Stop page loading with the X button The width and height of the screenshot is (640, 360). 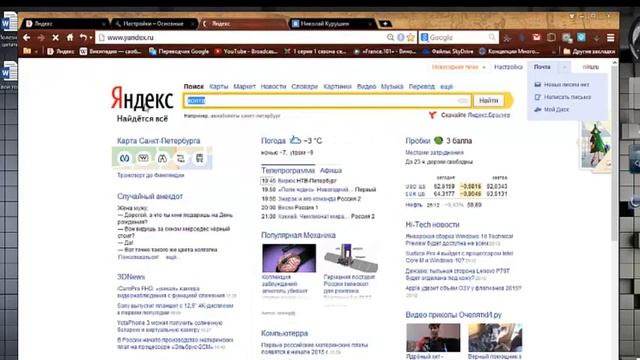(56, 38)
